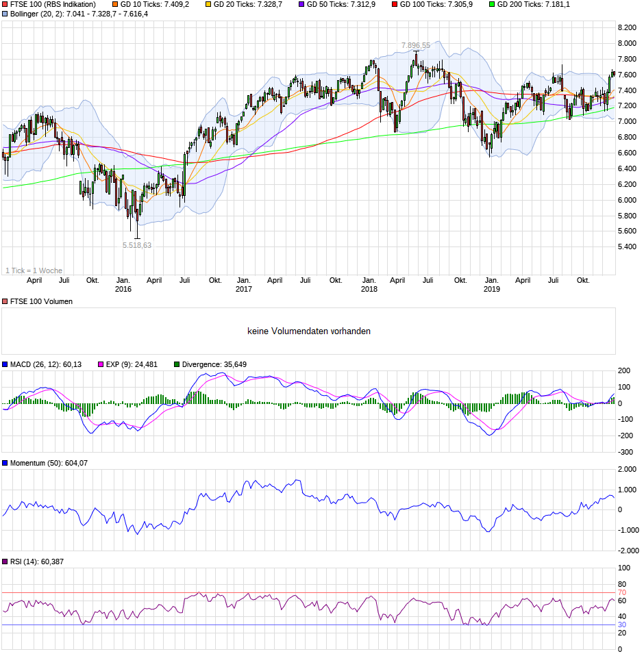Click the yellow GD 20 Ticks indicator icon

click(x=208, y=4)
